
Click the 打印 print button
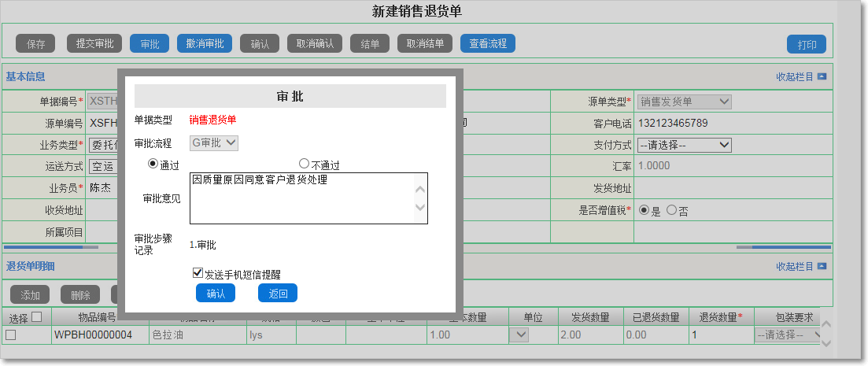click(x=807, y=45)
